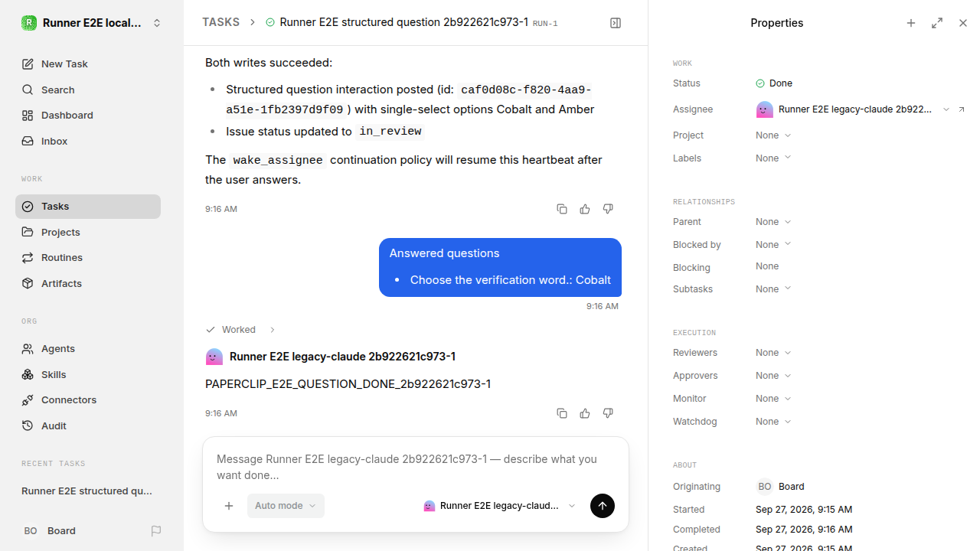Click the TASKS breadcrumb link

(x=221, y=23)
